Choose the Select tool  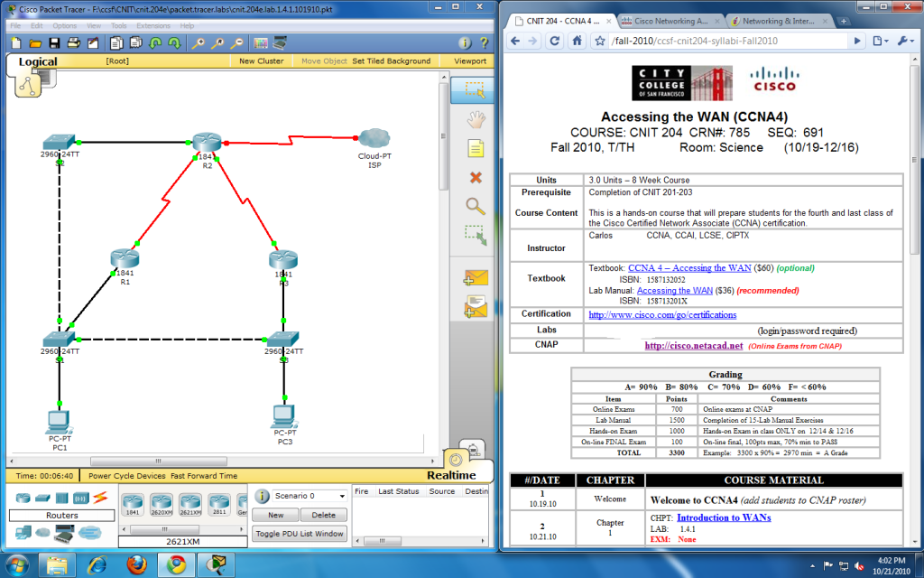(475, 89)
